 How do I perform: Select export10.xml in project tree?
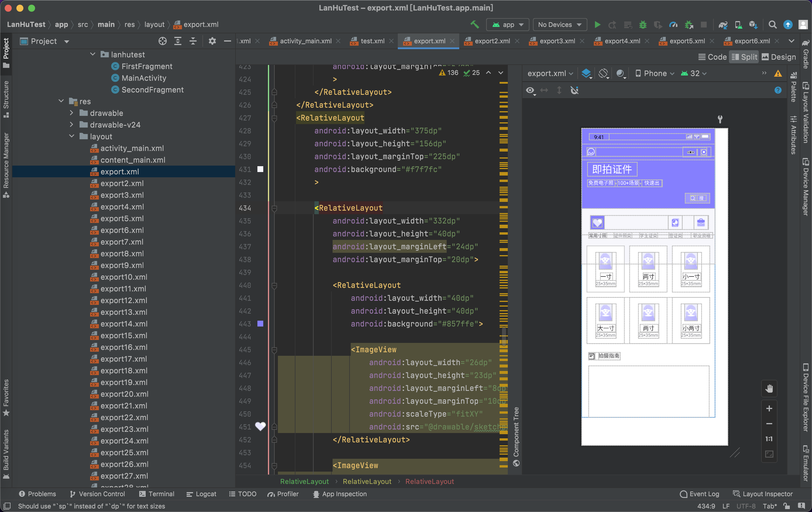click(124, 277)
